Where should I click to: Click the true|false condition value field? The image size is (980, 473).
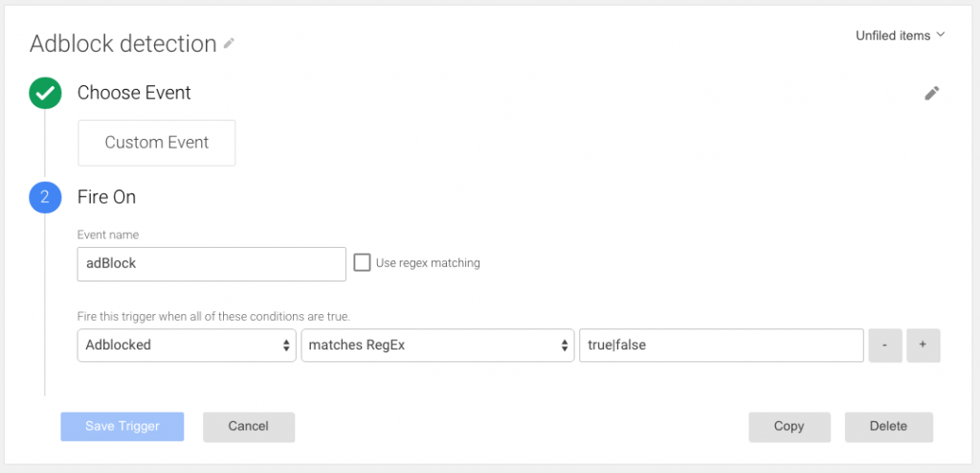tap(722, 345)
